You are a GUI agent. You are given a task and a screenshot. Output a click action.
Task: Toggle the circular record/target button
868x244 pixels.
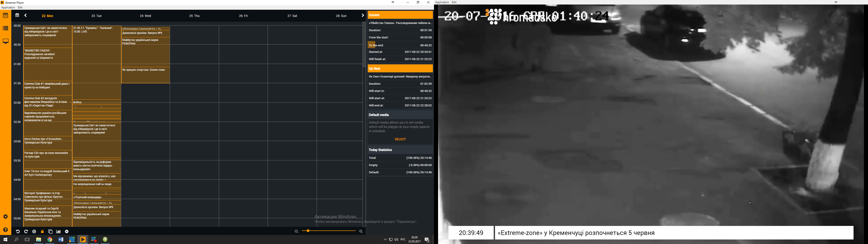click(34, 232)
